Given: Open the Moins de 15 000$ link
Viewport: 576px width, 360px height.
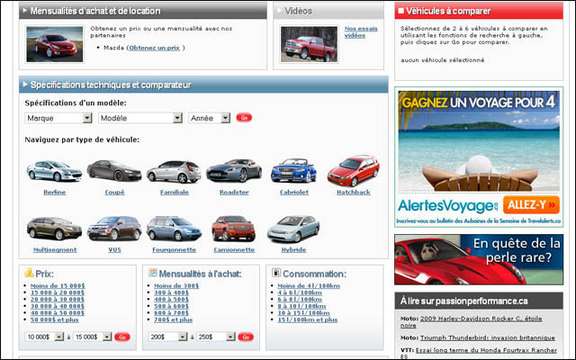Looking at the screenshot, I should 58,286.
